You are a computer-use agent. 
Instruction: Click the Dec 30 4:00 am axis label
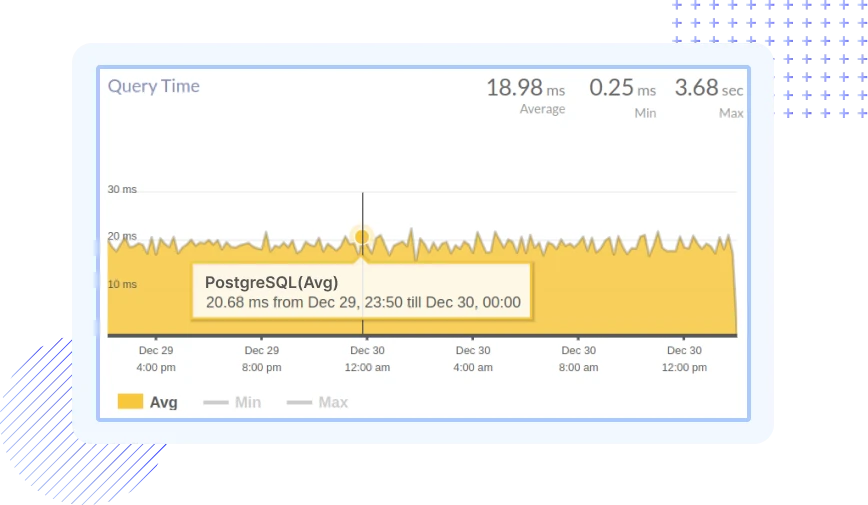pyautogui.click(x=473, y=359)
